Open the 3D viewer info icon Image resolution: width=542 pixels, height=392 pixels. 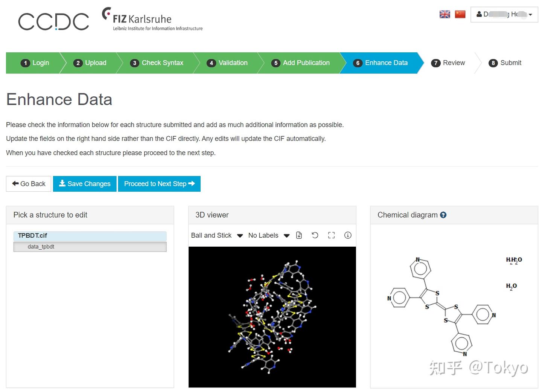[x=348, y=235]
